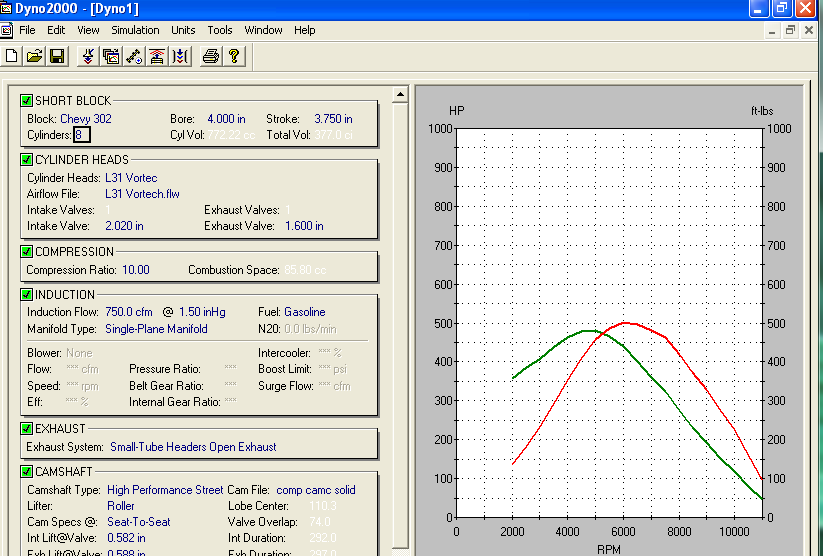Click the piston with red arcs toolbar icon

click(156, 56)
